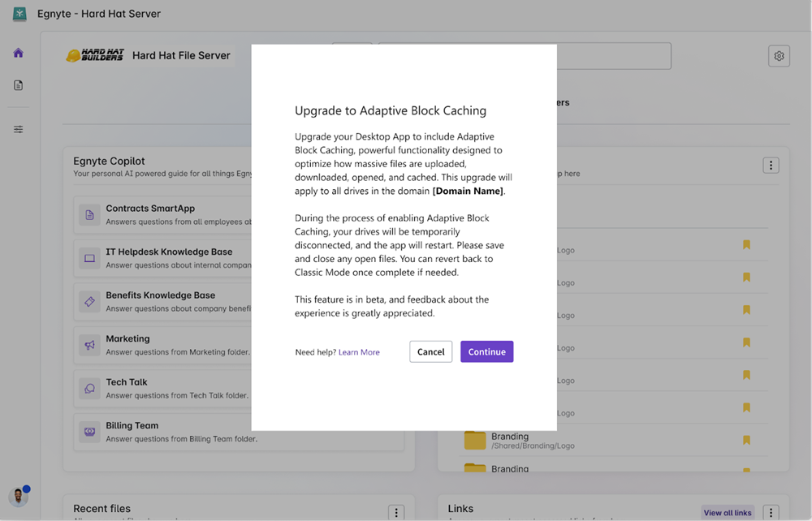
Task: Open the Learn More help link
Action: tap(359, 352)
